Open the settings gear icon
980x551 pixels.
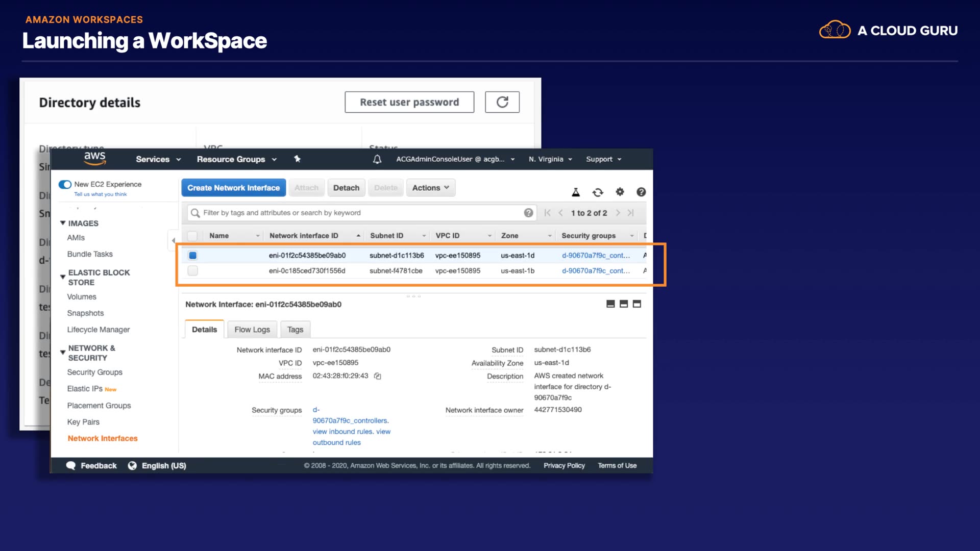620,192
